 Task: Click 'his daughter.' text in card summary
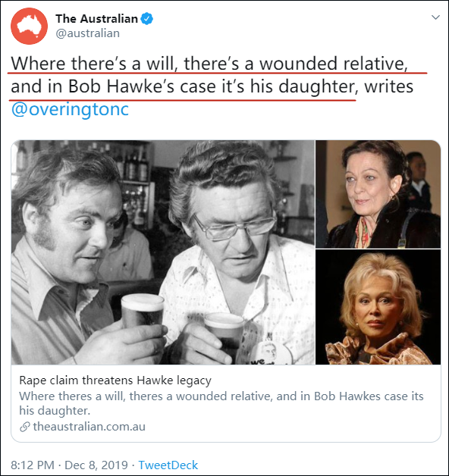pos(55,410)
